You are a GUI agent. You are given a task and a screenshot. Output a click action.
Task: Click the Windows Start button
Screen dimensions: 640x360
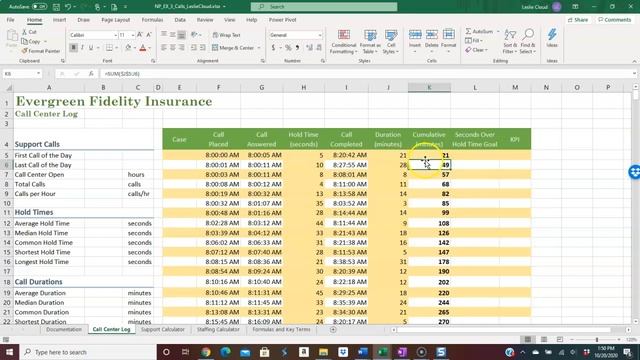point(9,352)
